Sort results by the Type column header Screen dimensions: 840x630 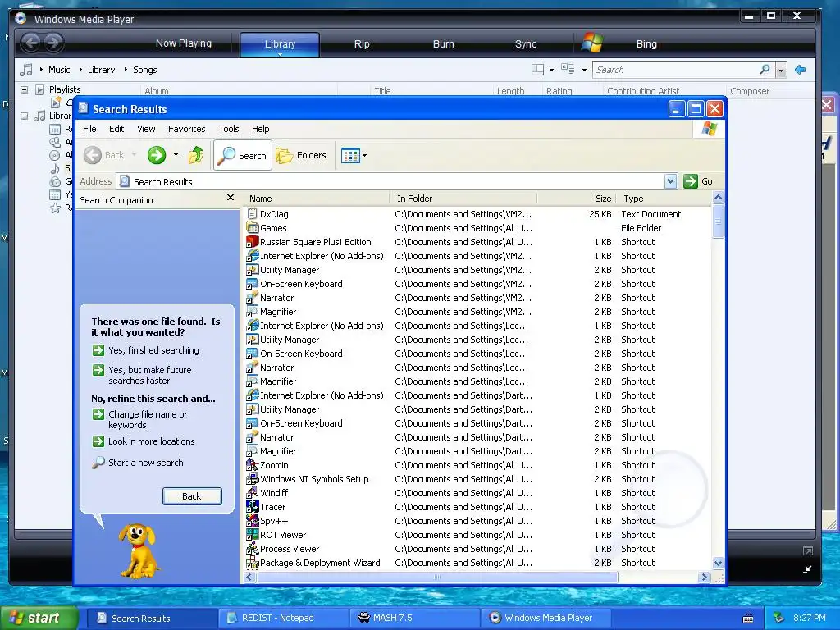(664, 199)
